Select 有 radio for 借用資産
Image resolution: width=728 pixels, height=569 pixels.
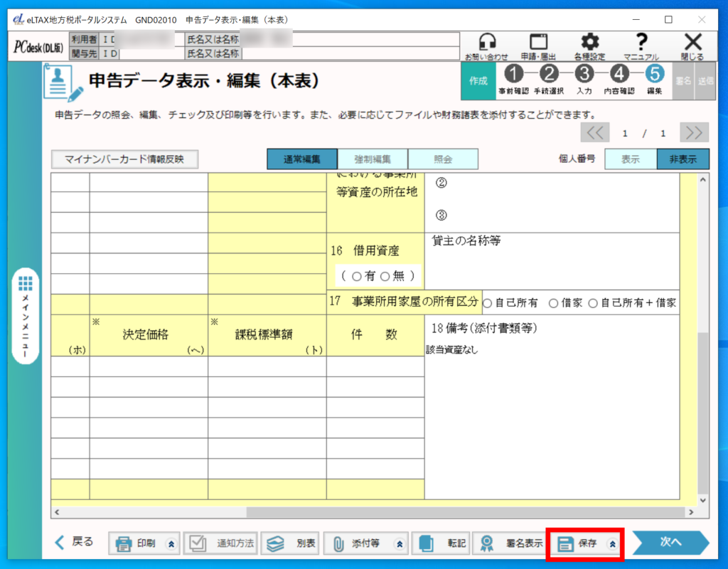click(x=356, y=277)
